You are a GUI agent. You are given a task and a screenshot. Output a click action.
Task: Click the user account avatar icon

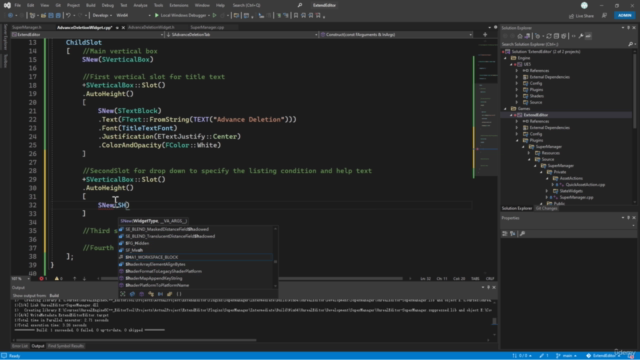(584, 5)
